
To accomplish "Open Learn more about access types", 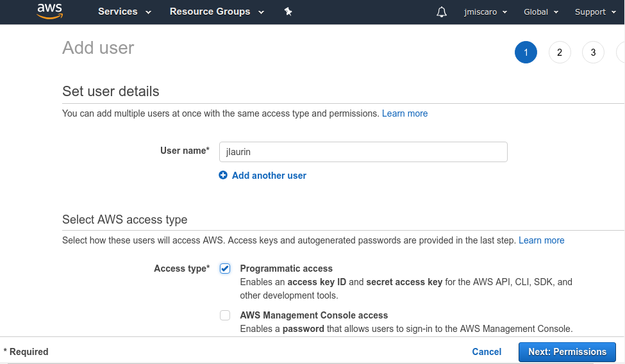I will (x=541, y=240).
